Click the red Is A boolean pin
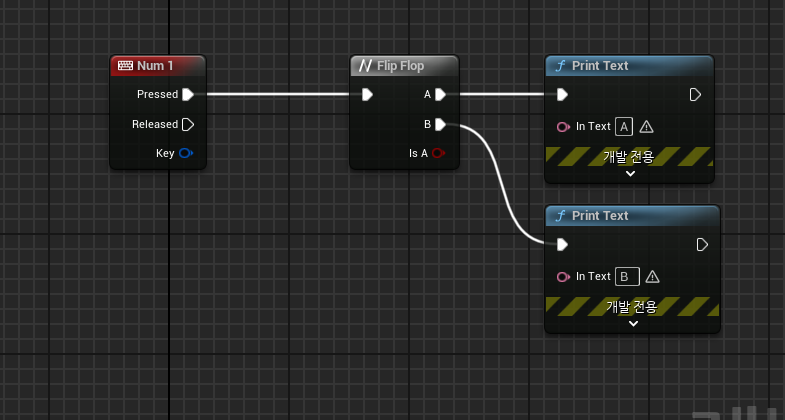This screenshot has height=420, width=785. pos(438,153)
